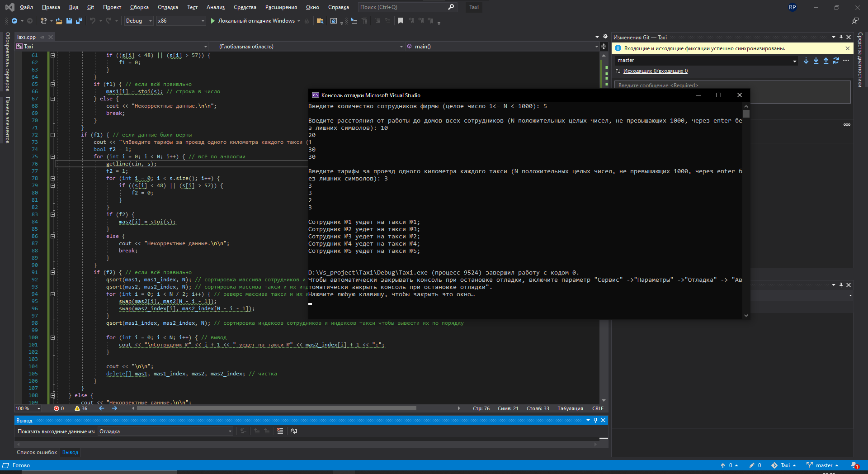Screen dimensions: 868x474
Task: Open the master branch dropdown
Action: (706, 61)
